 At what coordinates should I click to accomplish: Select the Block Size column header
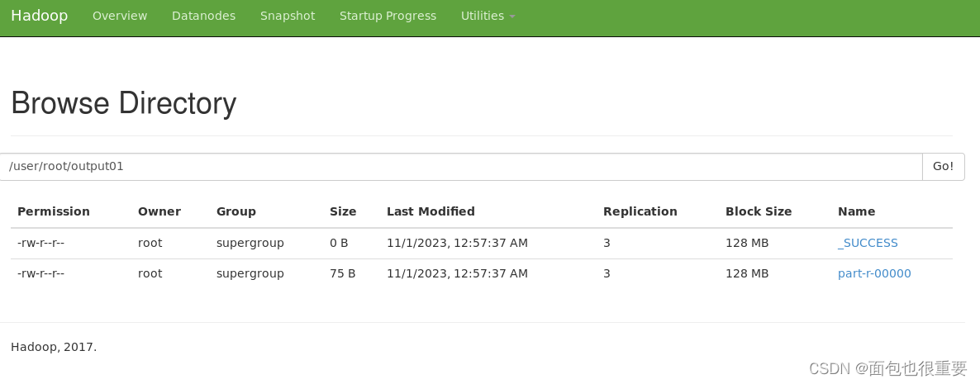coord(759,211)
